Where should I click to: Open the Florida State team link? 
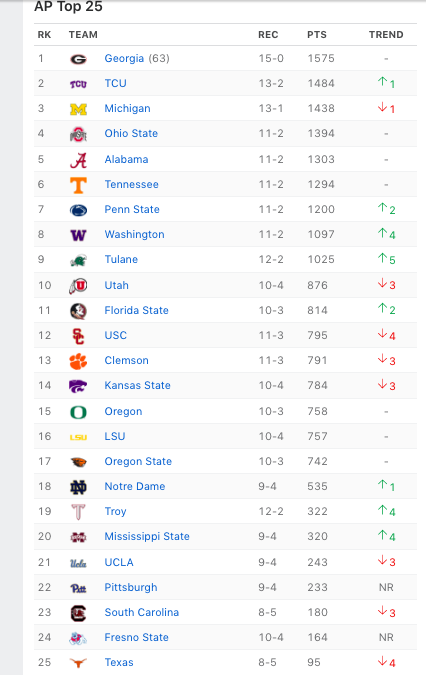pyautogui.click(x=136, y=310)
